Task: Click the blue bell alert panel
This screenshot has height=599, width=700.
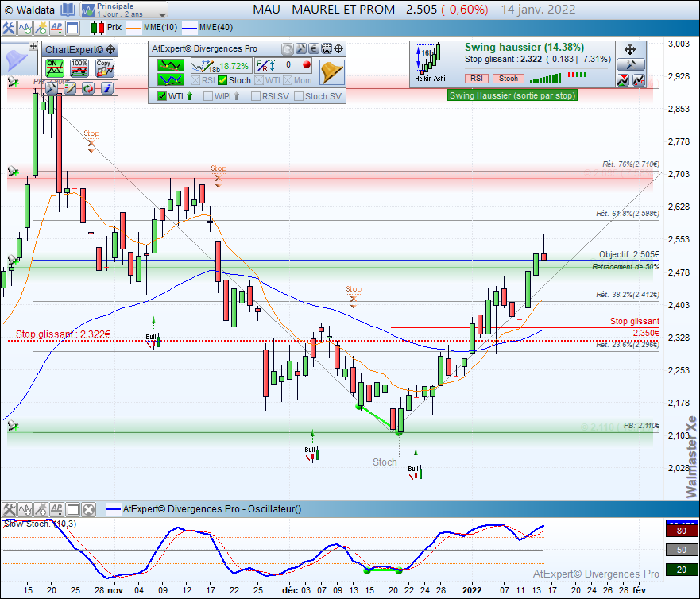Action: (x=19, y=60)
